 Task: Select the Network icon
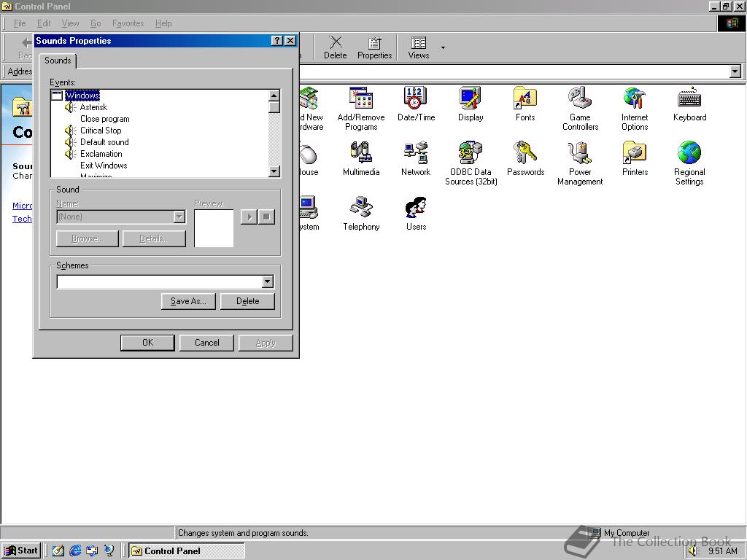pos(416,155)
